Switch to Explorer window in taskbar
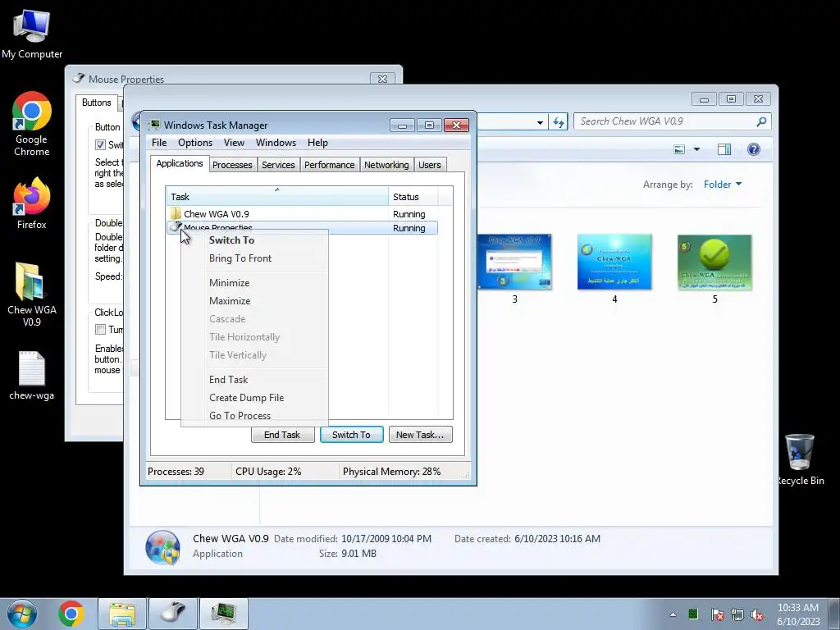 [x=122, y=614]
